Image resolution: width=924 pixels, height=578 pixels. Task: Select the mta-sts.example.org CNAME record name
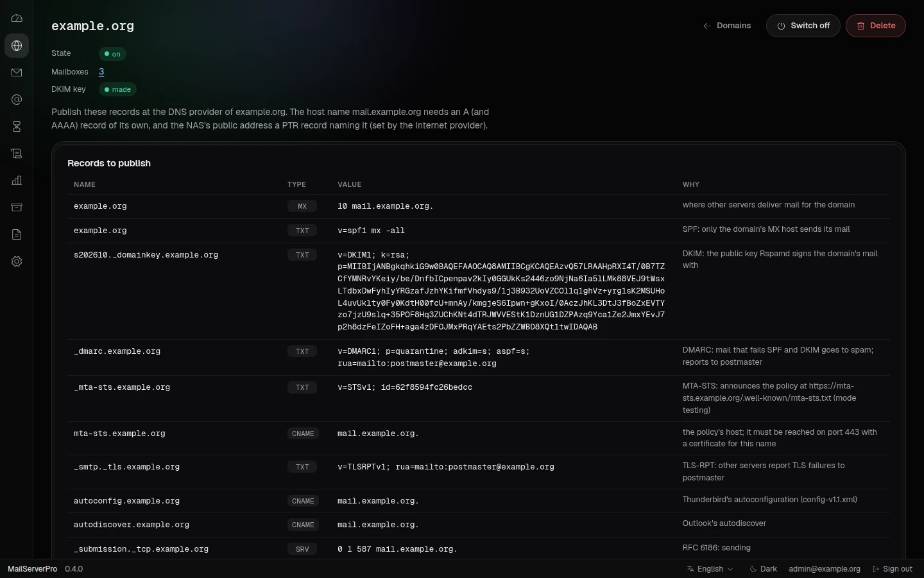click(119, 433)
